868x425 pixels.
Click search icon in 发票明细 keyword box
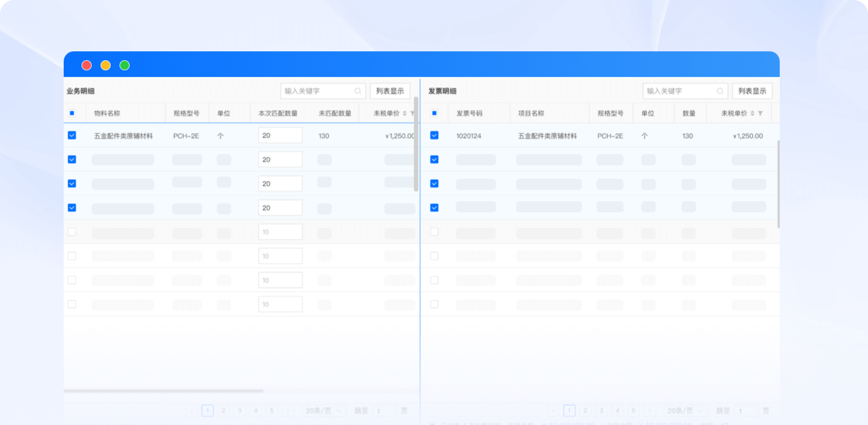pos(720,91)
